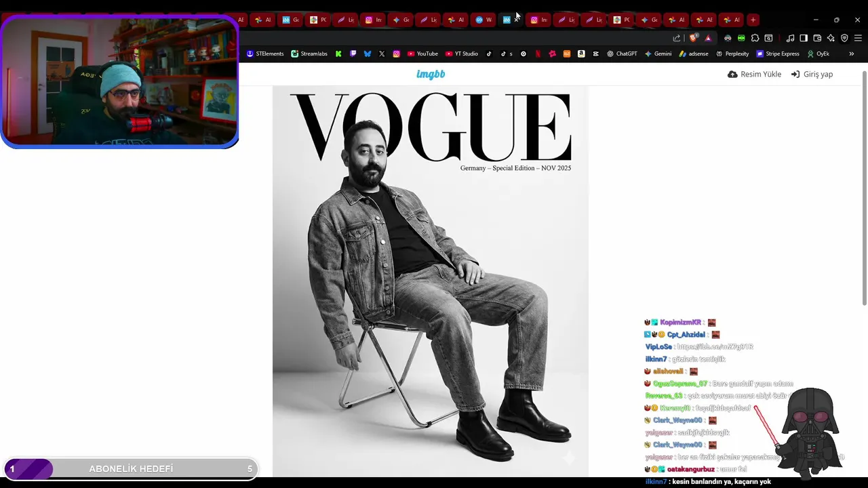This screenshot has width=868, height=488.
Task: Click the Giriş yap login button
Action: (812, 74)
